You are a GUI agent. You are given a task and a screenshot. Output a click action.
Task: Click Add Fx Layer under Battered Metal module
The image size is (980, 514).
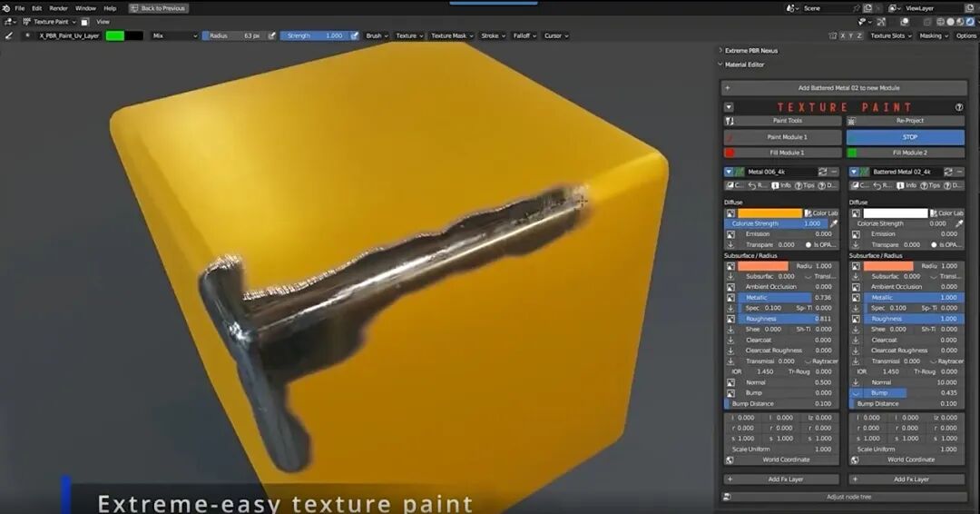[906, 479]
